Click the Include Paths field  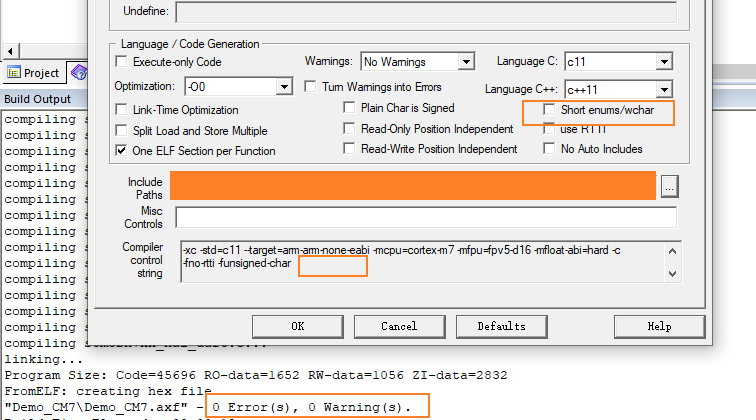[413, 185]
